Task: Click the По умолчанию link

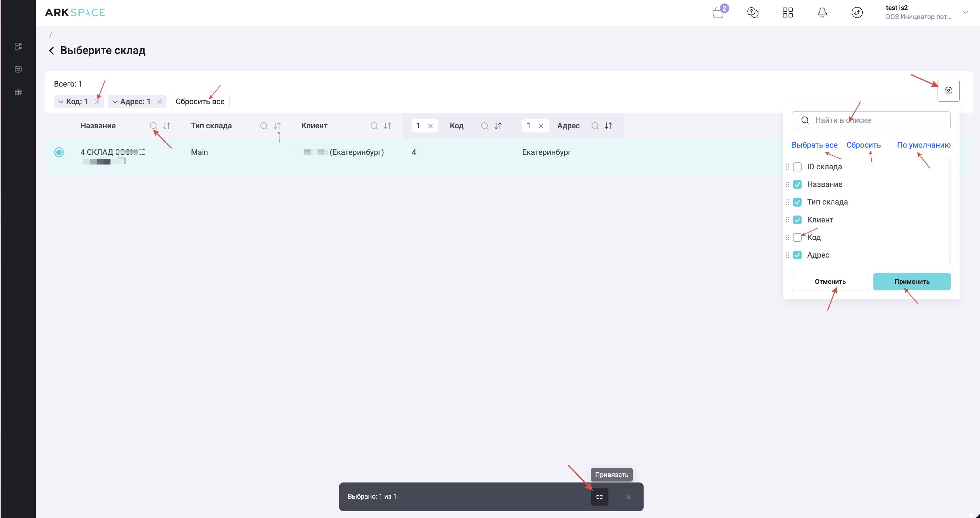Action: pyautogui.click(x=923, y=145)
